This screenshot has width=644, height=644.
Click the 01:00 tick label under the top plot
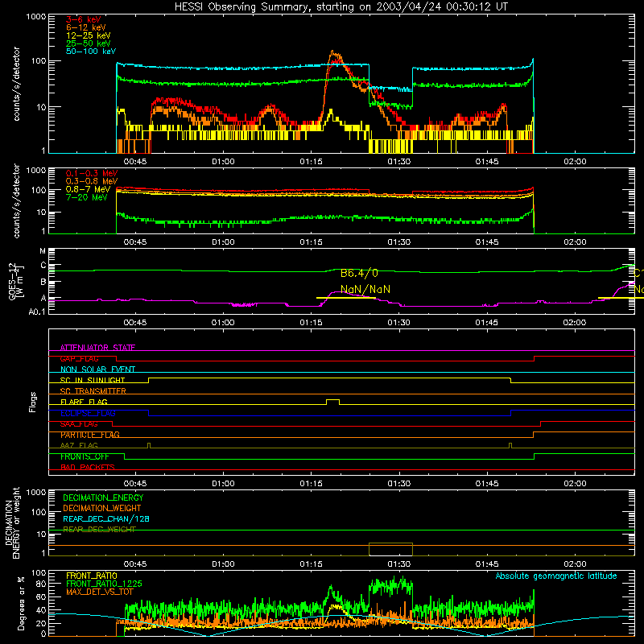click(223, 162)
